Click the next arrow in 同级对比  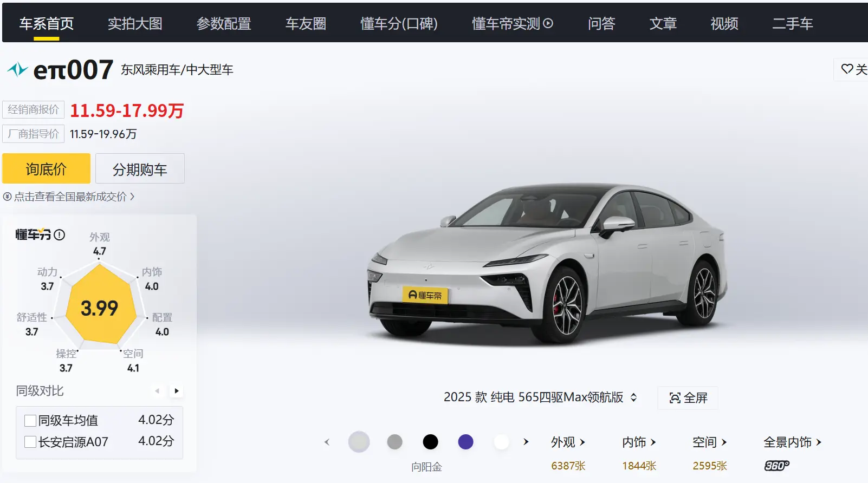pos(177,390)
